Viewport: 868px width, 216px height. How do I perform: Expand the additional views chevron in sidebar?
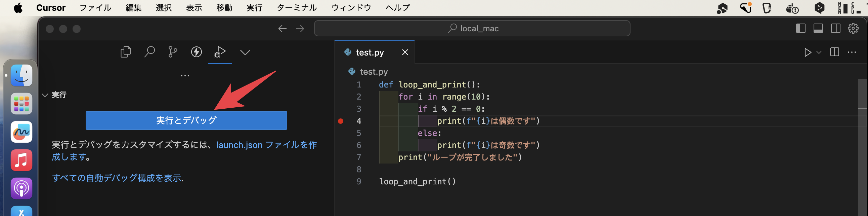[x=245, y=52]
